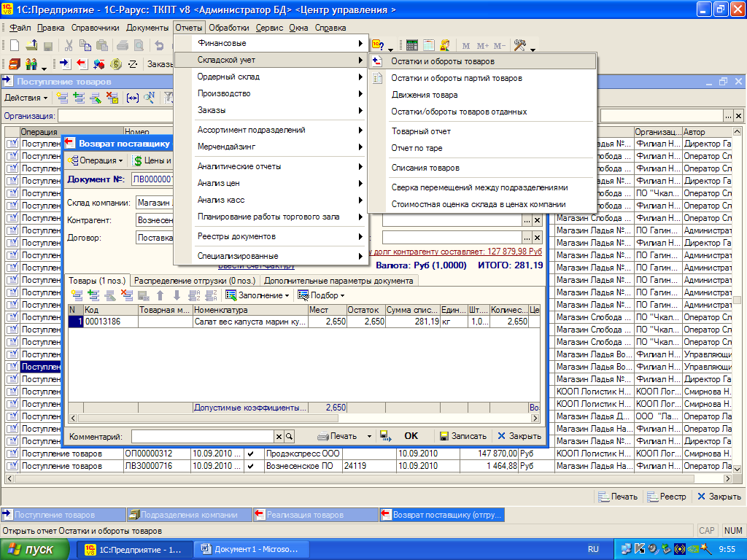
Task: Click the Записать button
Action: (x=463, y=436)
